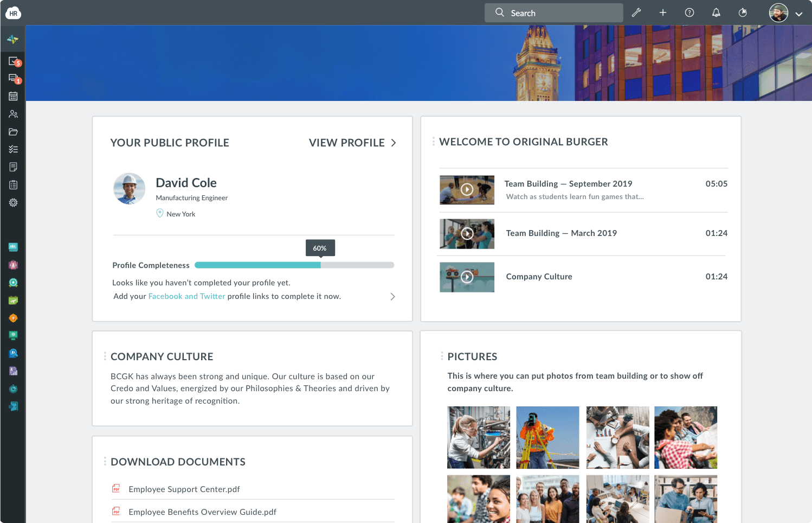Select the checklist icon in the sidebar
Image resolution: width=812 pixels, height=523 pixels.
pyautogui.click(x=13, y=149)
